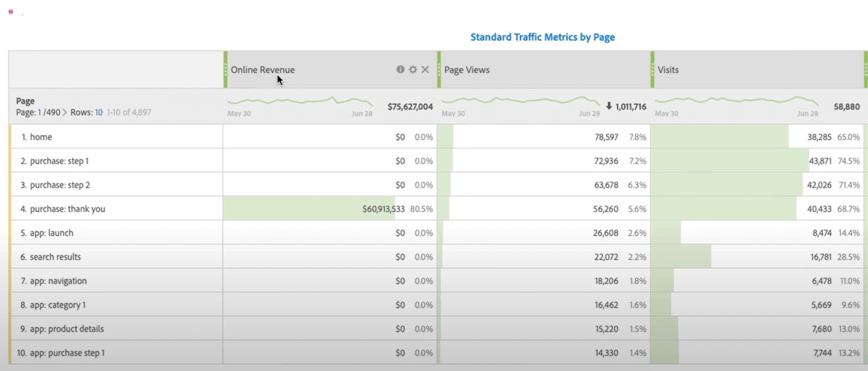Screen dimensions: 868x371
Task: Remove the Online Revenue column with X
Action: pos(425,70)
